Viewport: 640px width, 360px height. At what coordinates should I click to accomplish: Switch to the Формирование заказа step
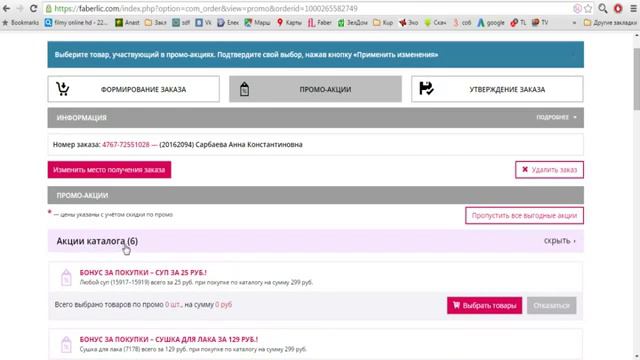click(133, 89)
